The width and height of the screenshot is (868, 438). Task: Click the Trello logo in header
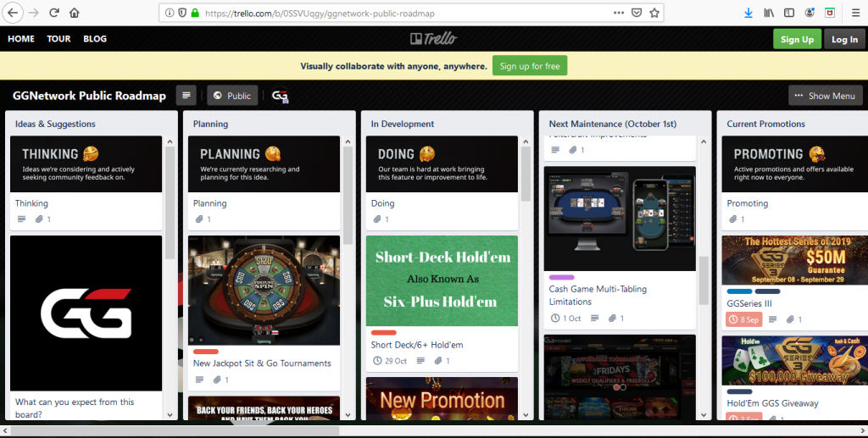pos(433,38)
